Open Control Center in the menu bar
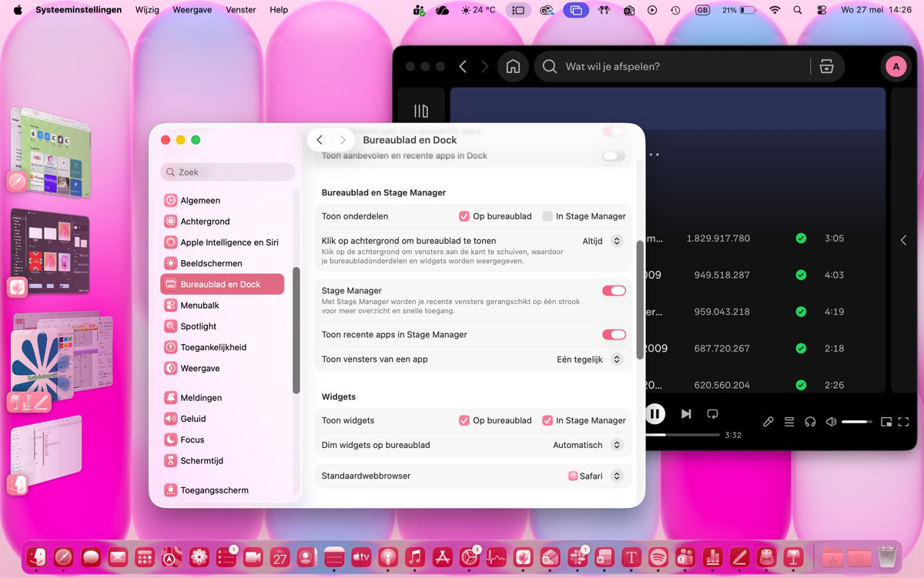The image size is (924, 578). coord(822,10)
